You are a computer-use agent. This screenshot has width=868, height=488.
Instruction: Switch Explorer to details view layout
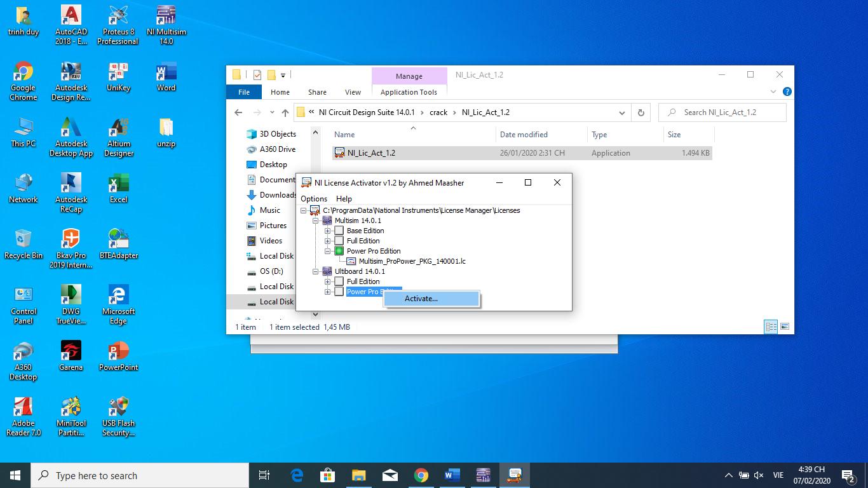771,327
